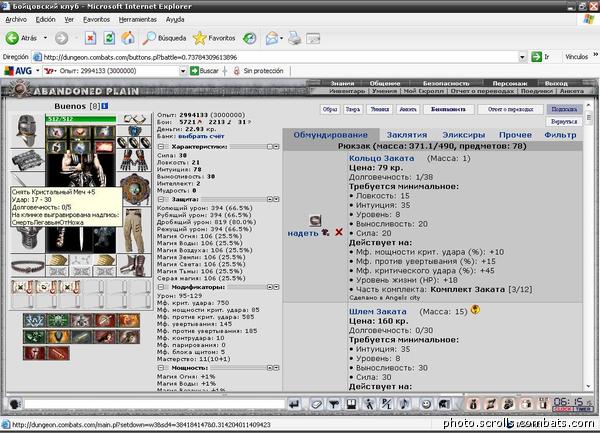Click the Вернуться button
This screenshot has width=600, height=433.
coord(564,122)
